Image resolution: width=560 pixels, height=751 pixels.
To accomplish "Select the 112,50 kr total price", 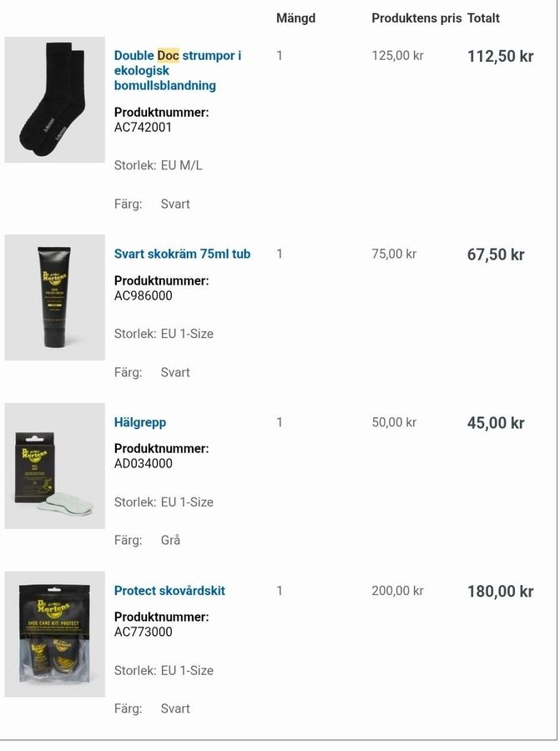I will pyautogui.click(x=500, y=56).
